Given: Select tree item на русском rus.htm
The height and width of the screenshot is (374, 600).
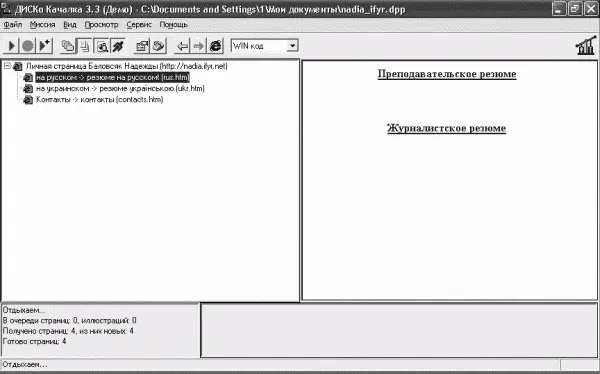Looking at the screenshot, I should tap(112, 77).
